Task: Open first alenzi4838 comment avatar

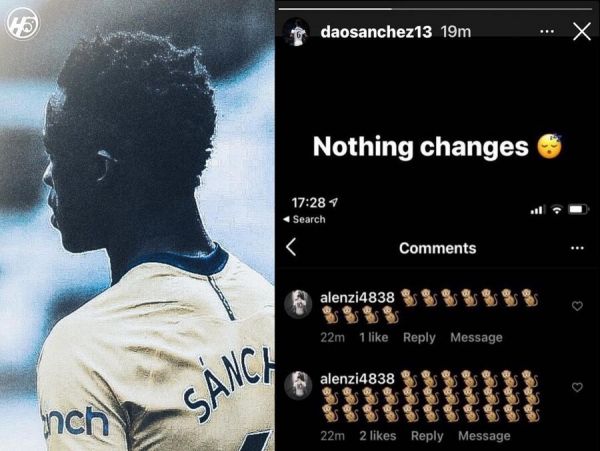Action: point(298,304)
